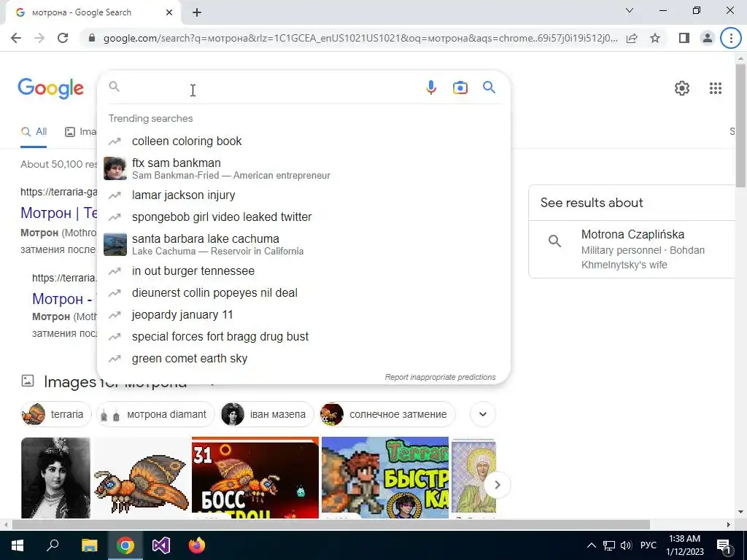Open the БОСС red video thumbnail
Screen dimensions: 747x560
(x=255, y=478)
